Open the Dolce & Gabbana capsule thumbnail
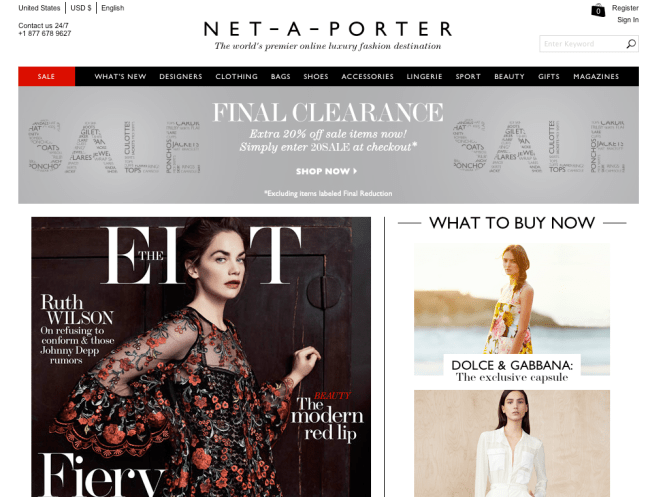 [x=512, y=310]
